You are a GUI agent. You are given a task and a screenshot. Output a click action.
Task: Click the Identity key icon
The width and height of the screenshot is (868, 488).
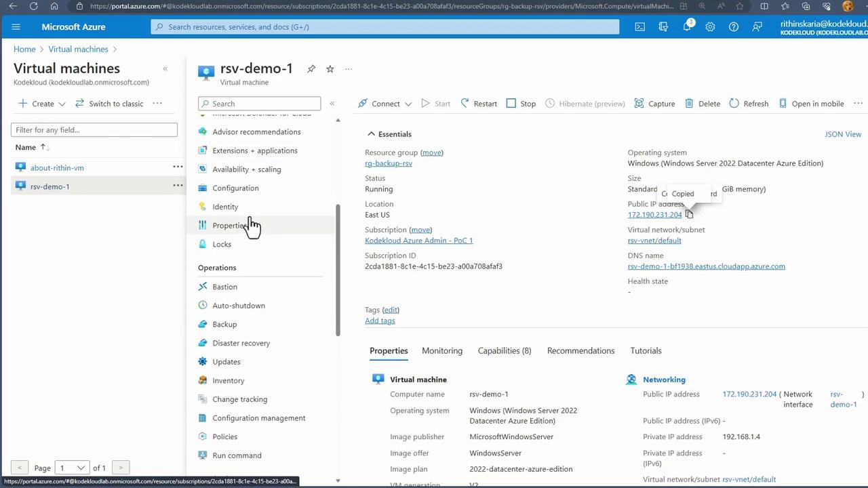click(x=203, y=207)
